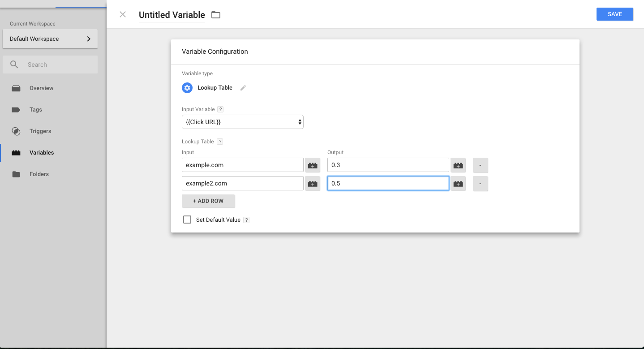Click the variable picker icon beside example.com input

(x=313, y=165)
